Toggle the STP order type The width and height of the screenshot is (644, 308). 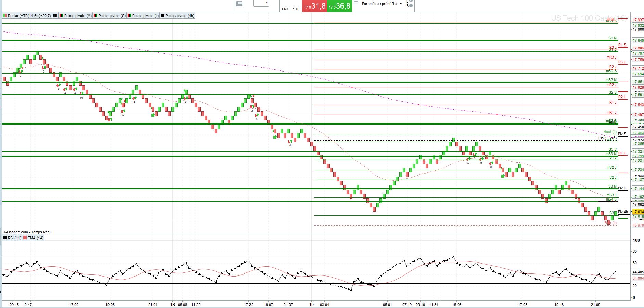click(x=296, y=9)
